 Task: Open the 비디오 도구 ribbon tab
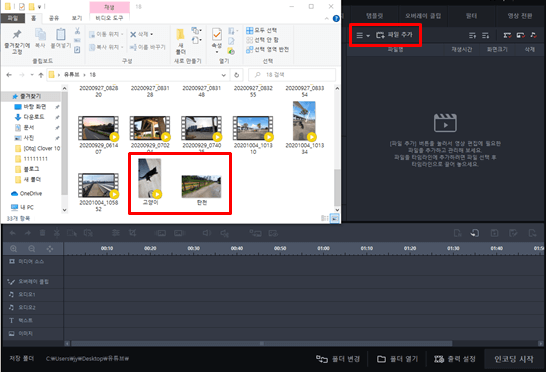click(x=109, y=18)
